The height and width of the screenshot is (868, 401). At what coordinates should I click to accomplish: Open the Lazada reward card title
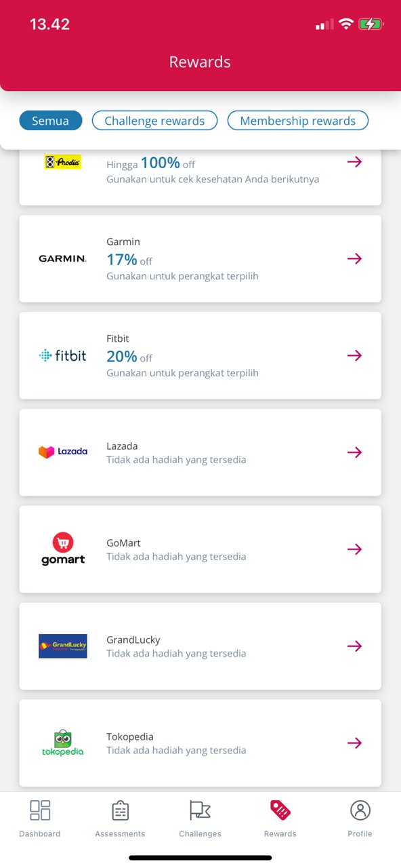pos(122,446)
